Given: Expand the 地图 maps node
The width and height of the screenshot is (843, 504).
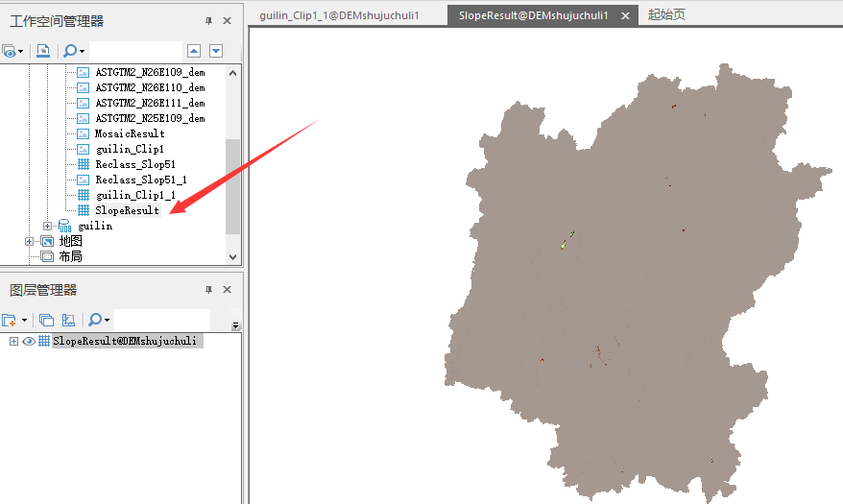Looking at the screenshot, I should tap(29, 242).
